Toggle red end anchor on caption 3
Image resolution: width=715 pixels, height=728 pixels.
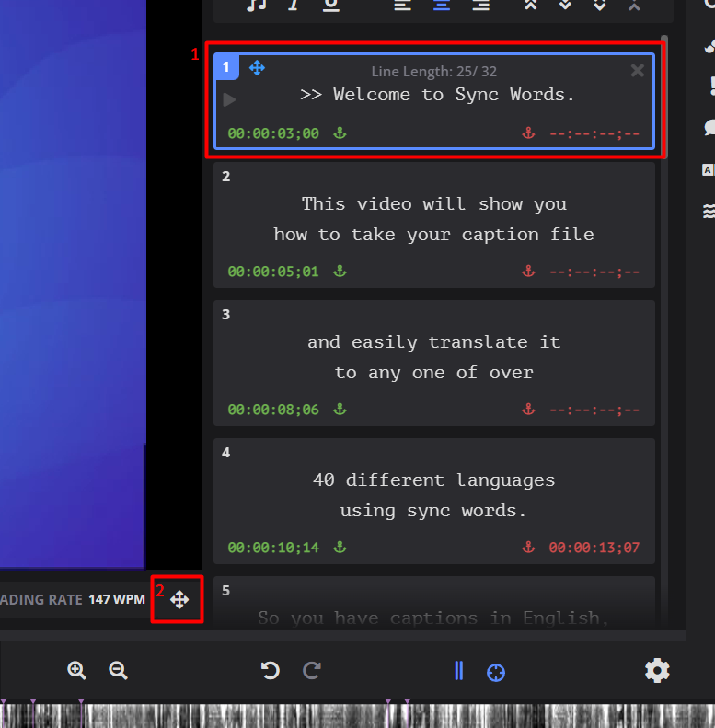point(528,409)
